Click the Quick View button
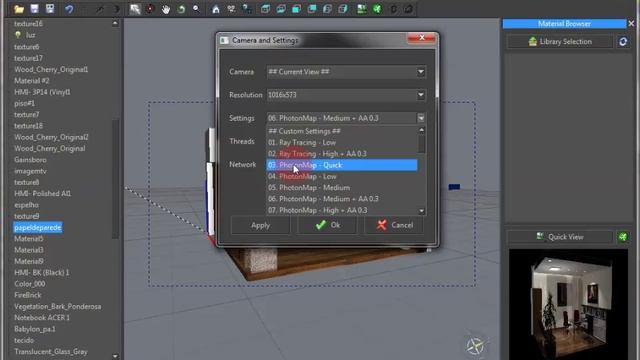 tap(560, 237)
